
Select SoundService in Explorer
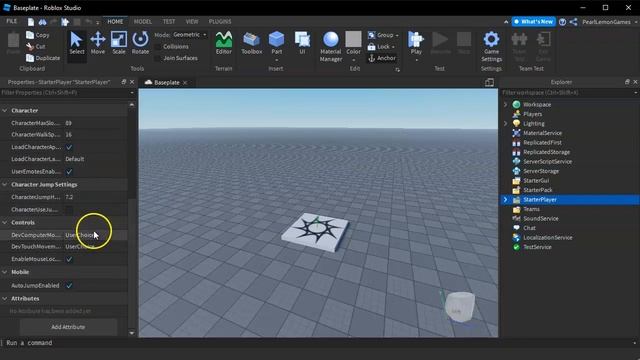coord(540,219)
